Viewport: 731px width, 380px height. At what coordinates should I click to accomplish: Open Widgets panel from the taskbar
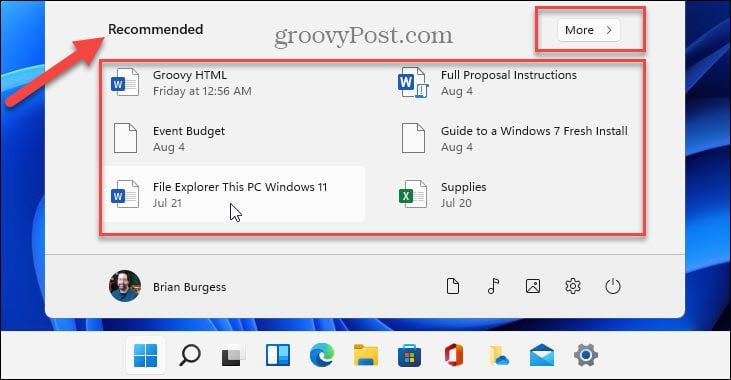278,355
